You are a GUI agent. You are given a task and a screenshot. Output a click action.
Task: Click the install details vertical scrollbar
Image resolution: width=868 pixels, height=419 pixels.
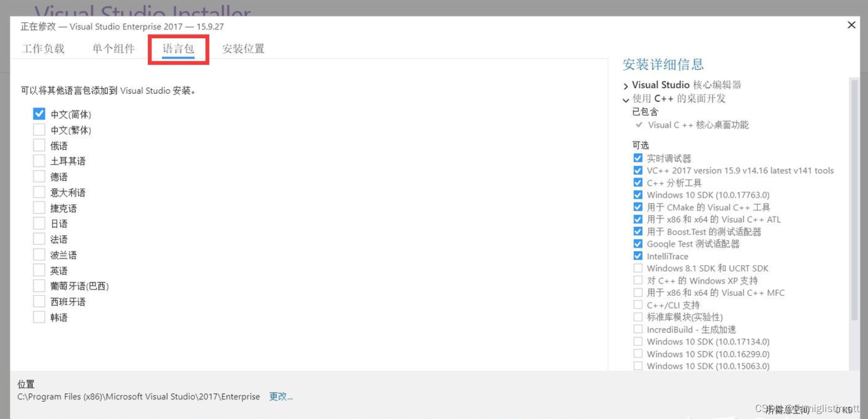point(854,199)
